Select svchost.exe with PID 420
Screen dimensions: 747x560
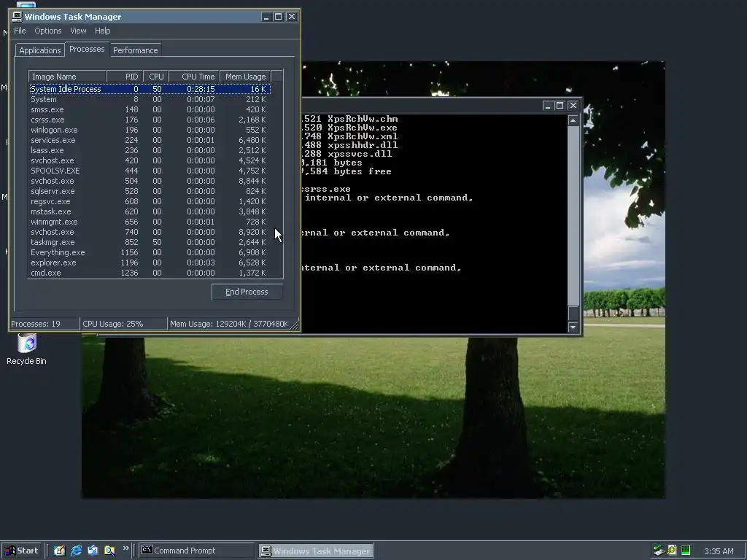pyautogui.click(x=150, y=160)
